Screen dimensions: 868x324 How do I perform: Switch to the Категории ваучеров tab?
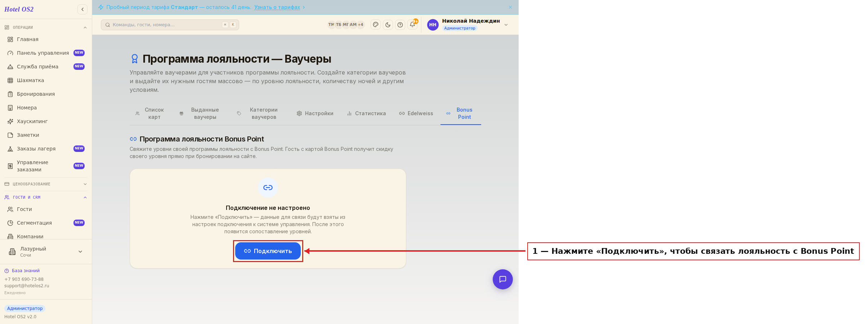260,113
